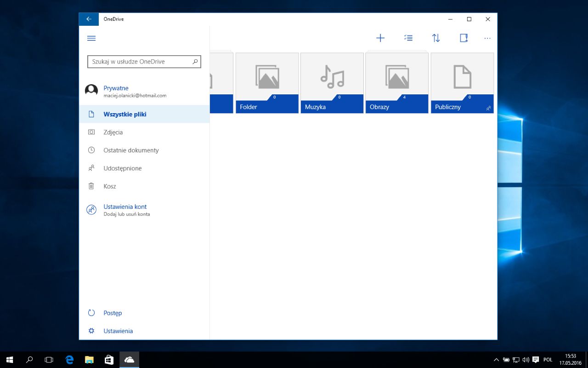Viewport: 588px width, 368px height.
Task: Select the Udostępnione sharing icon
Action: (91, 168)
